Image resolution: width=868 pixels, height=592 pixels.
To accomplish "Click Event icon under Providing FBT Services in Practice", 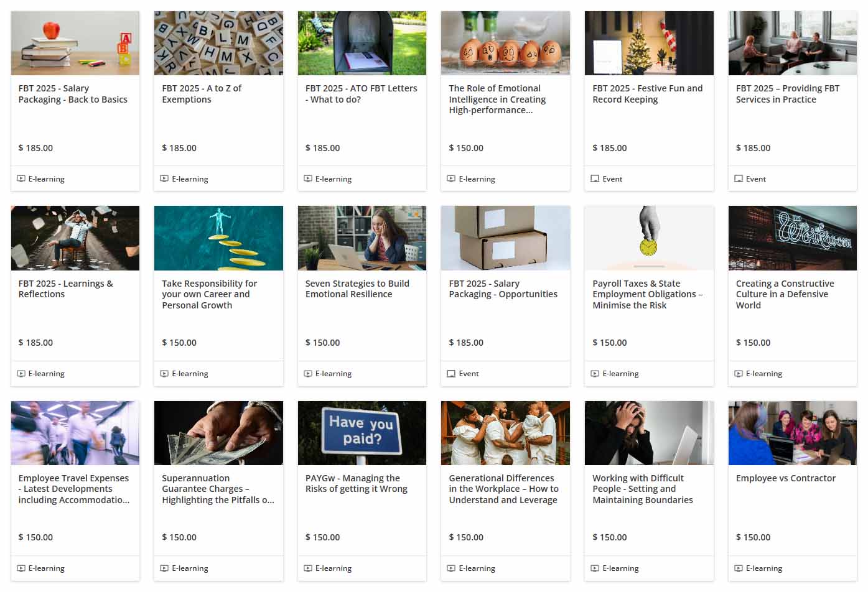I will (x=739, y=179).
